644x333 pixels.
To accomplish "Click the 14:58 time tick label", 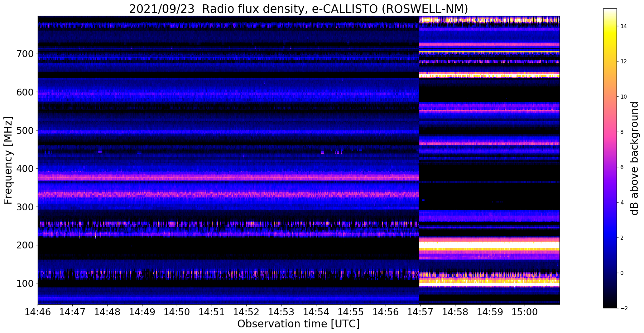I will pyautogui.click(x=455, y=312).
